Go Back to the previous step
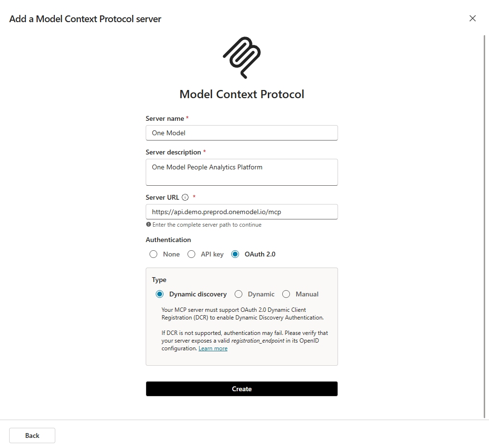The height and width of the screenshot is (448, 489). tap(32, 435)
